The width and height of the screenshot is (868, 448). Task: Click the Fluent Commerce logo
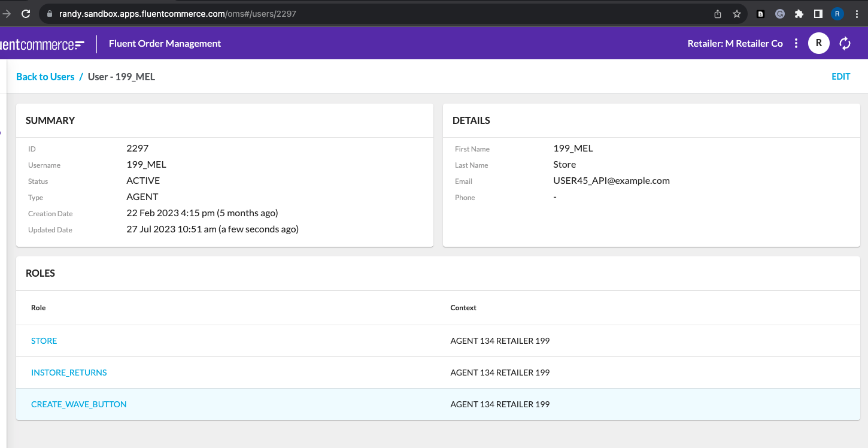tap(42, 44)
